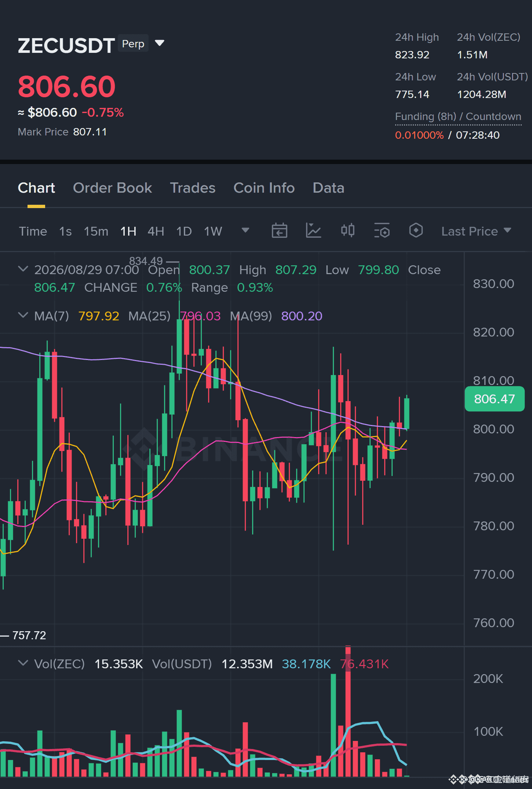Select the 1D chart interval
This screenshot has width=532, height=789.
pos(184,231)
